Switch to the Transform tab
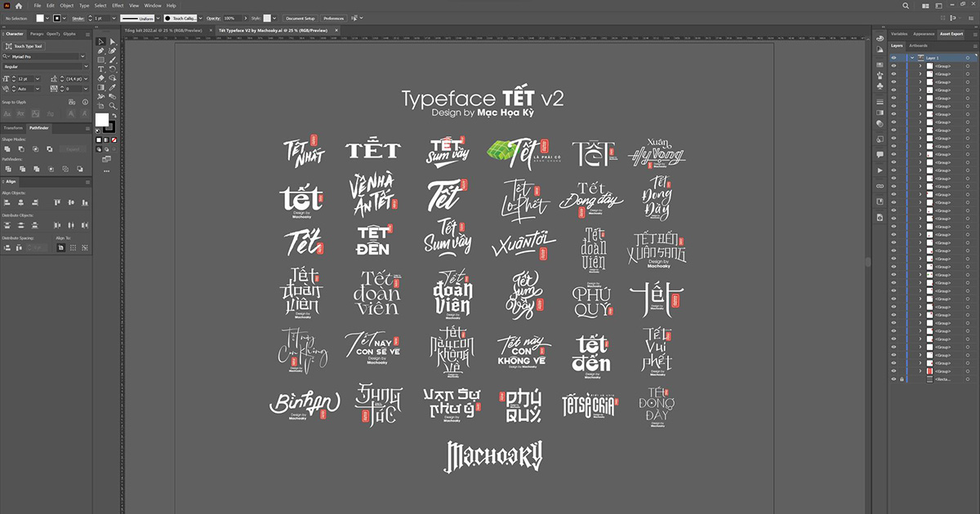Screen dimensions: 980x514 point(13,128)
